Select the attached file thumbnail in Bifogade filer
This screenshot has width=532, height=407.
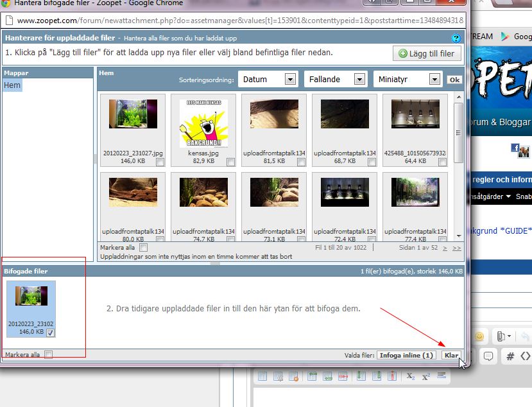pyautogui.click(x=31, y=296)
